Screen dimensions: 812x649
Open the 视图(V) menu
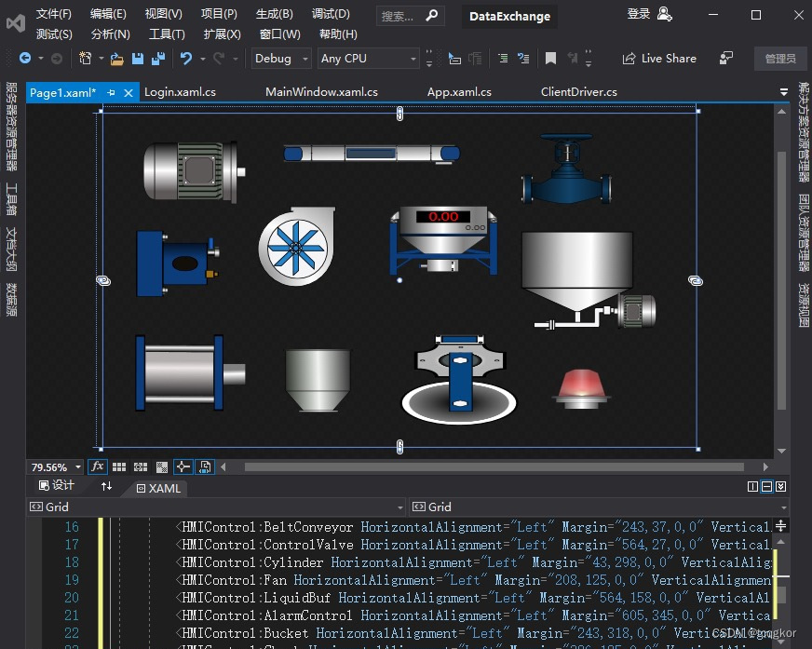point(161,14)
